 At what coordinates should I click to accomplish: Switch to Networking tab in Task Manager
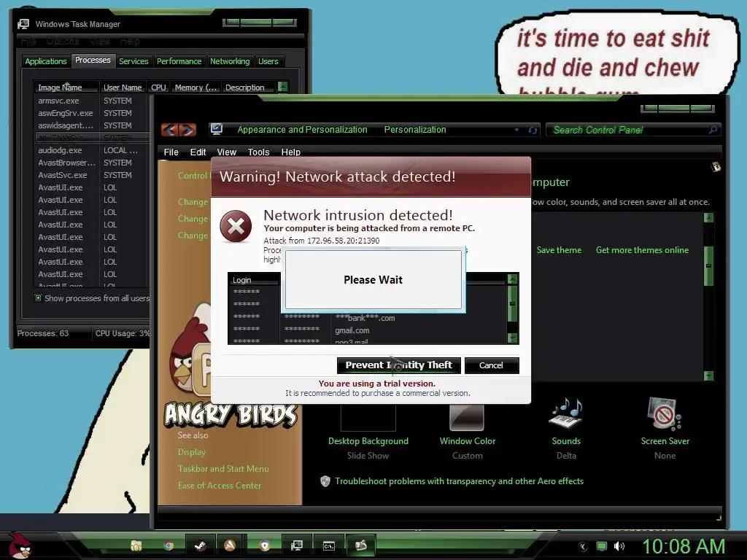230,61
